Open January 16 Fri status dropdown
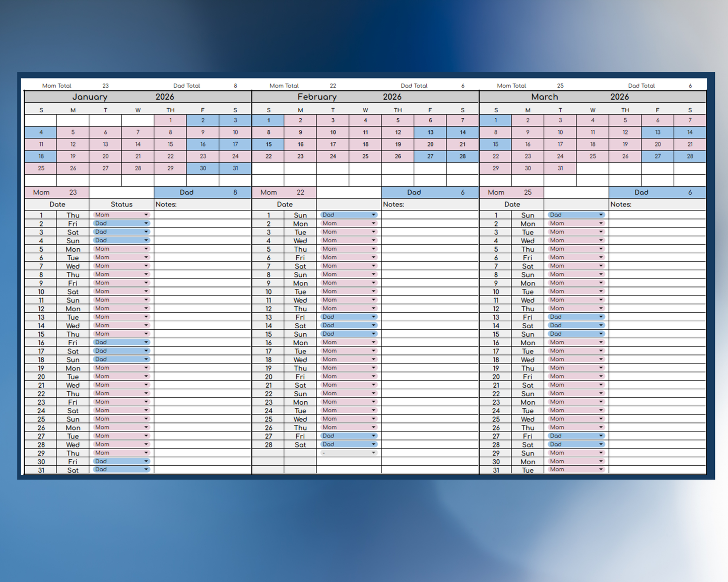Image resolution: width=728 pixels, height=582 pixels. [x=121, y=342]
